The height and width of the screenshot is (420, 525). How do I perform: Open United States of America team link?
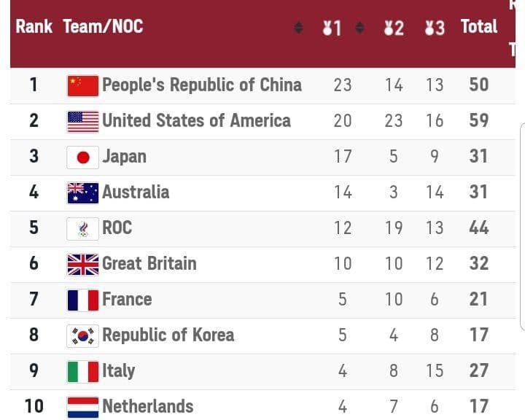click(197, 120)
